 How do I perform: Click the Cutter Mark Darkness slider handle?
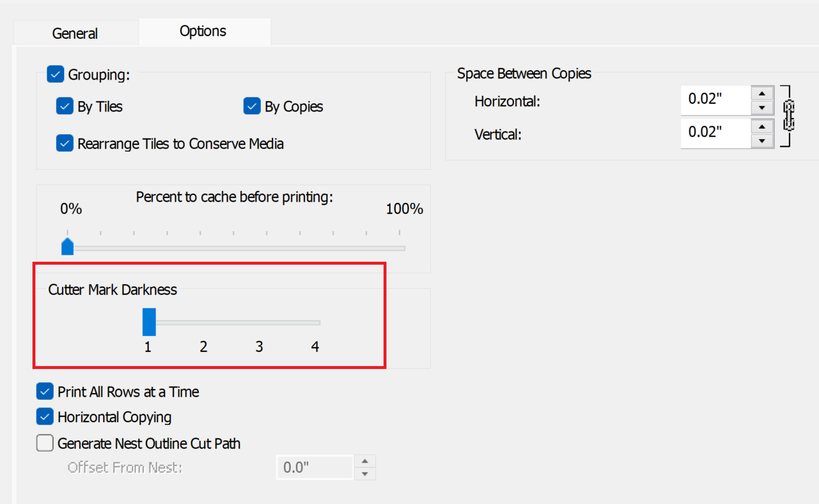pos(149,322)
